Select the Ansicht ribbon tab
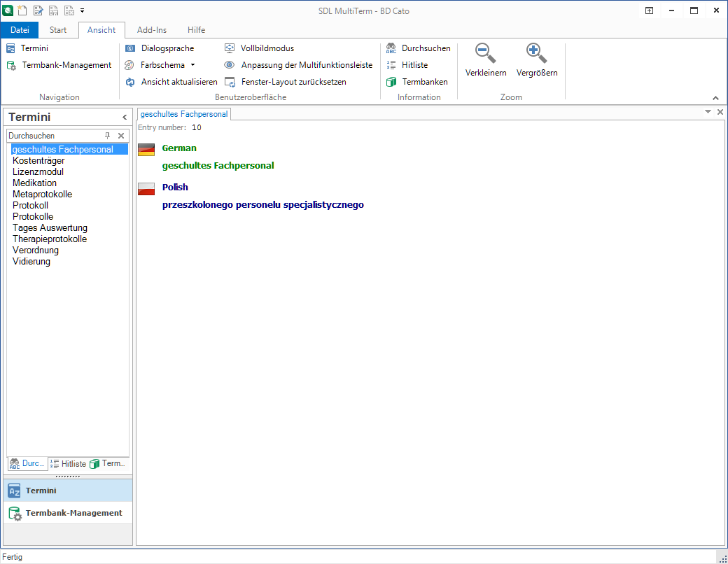The width and height of the screenshot is (728, 564). 101,29
